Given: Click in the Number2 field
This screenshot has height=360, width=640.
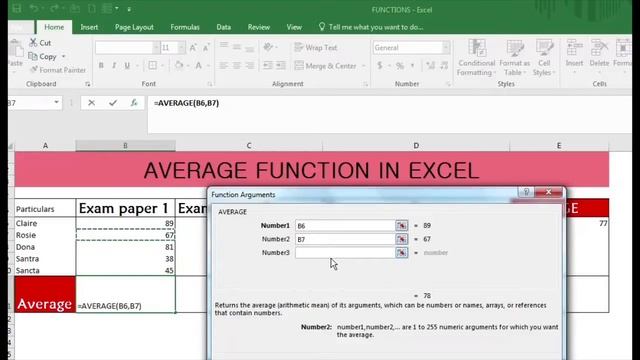Looking at the screenshot, I should click(x=345, y=239).
